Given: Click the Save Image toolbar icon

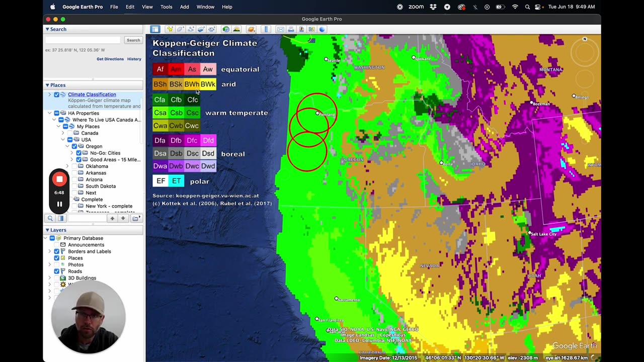Looking at the screenshot, I should coord(301,29).
